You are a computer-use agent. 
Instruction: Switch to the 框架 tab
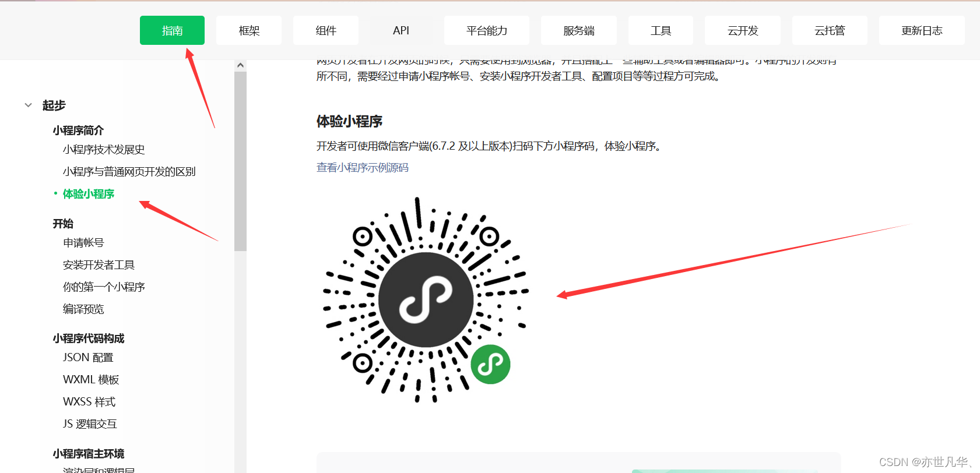pos(249,31)
